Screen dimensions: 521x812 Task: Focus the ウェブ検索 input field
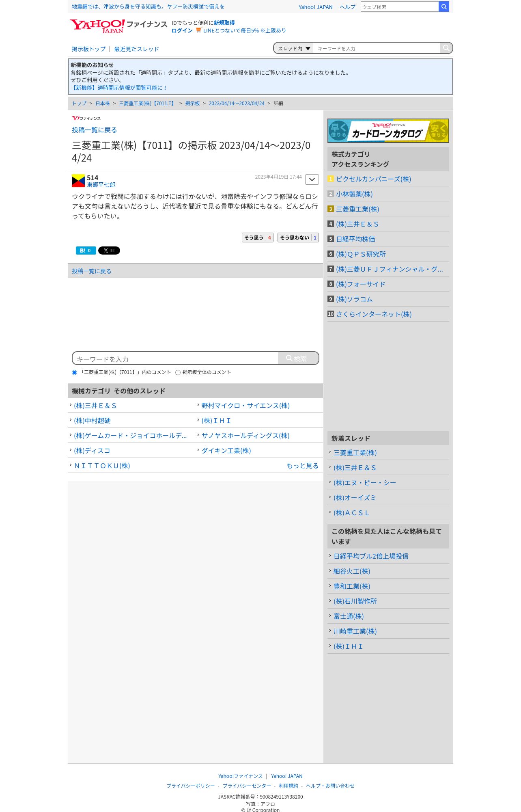pyautogui.click(x=400, y=6)
